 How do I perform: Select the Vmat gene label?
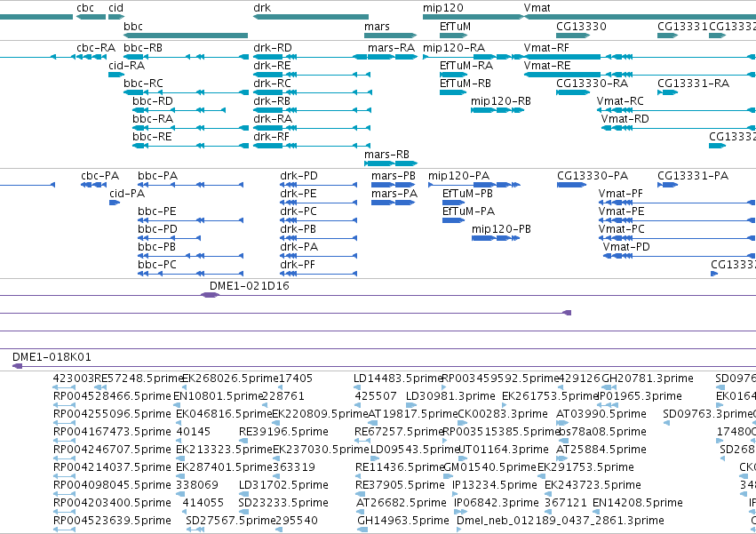click(537, 8)
